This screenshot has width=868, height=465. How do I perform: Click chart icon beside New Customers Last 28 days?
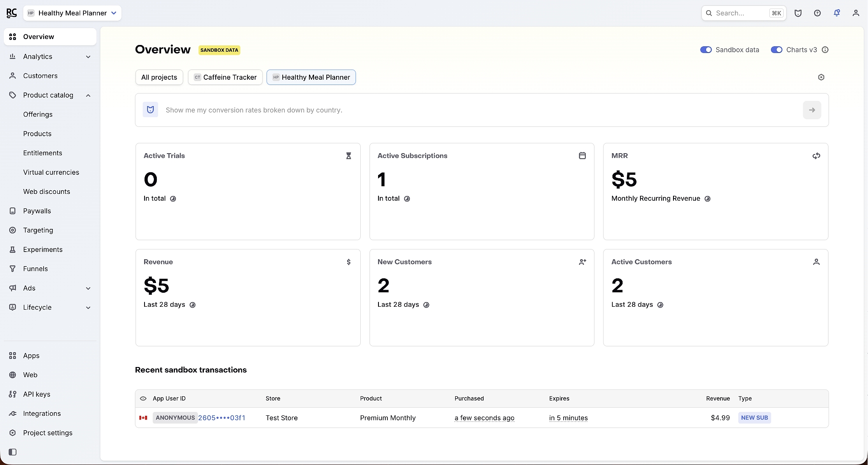coord(426,305)
